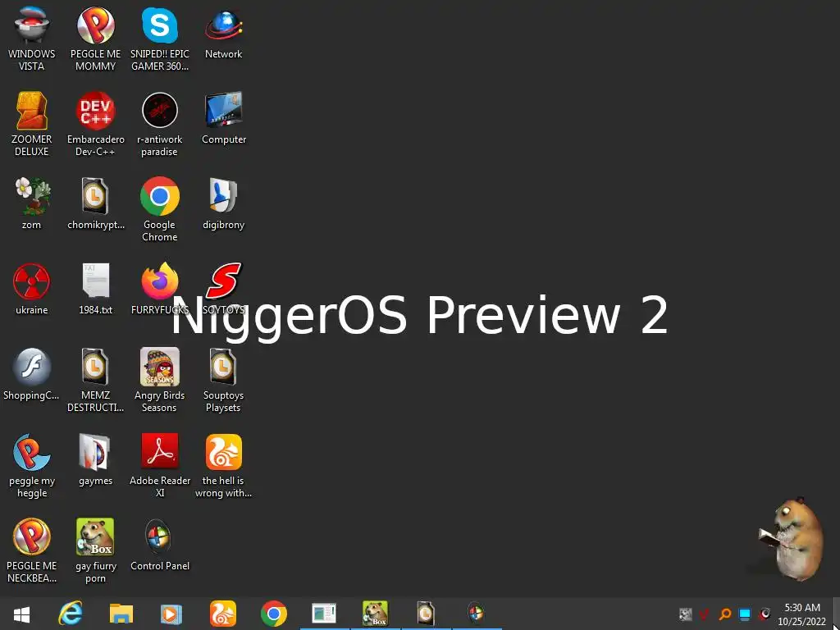This screenshot has width=840, height=630.
Task: Switch to the clock document app in taskbar
Action: pyautogui.click(x=426, y=614)
